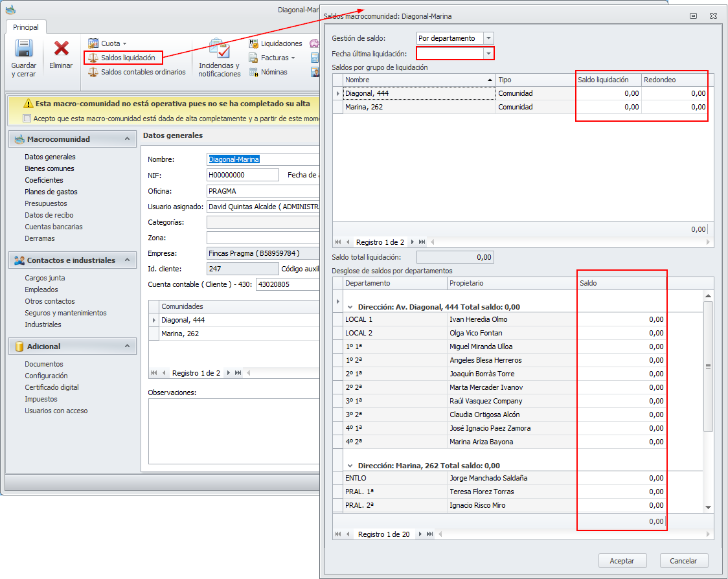The height and width of the screenshot is (579, 728).
Task: Open Nóminas from the ribbon
Action: (x=254, y=72)
